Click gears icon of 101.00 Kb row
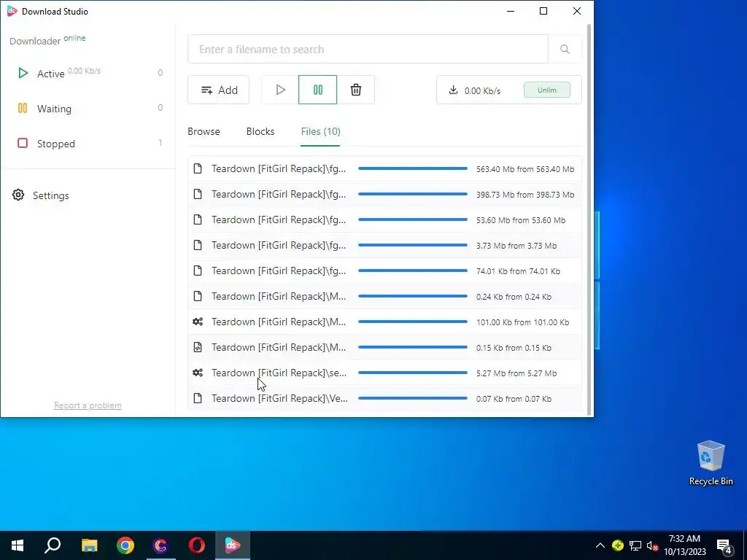 198,322
